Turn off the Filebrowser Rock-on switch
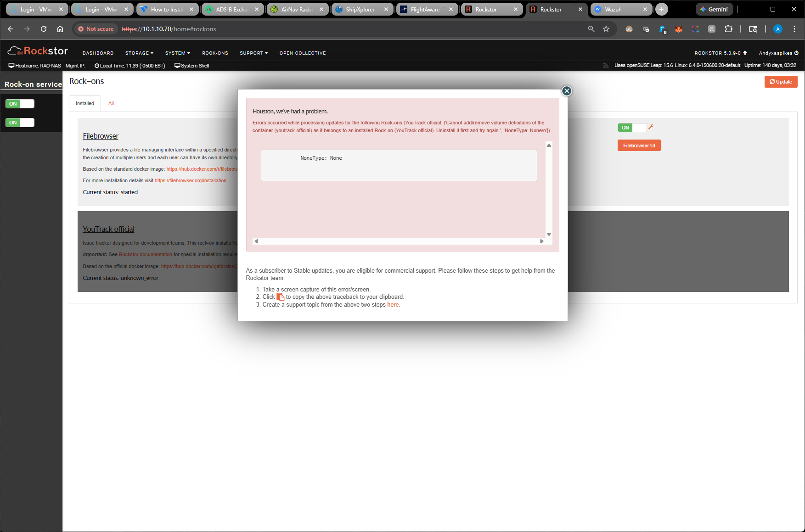Screen dimensions: 805x532 pos(632,128)
